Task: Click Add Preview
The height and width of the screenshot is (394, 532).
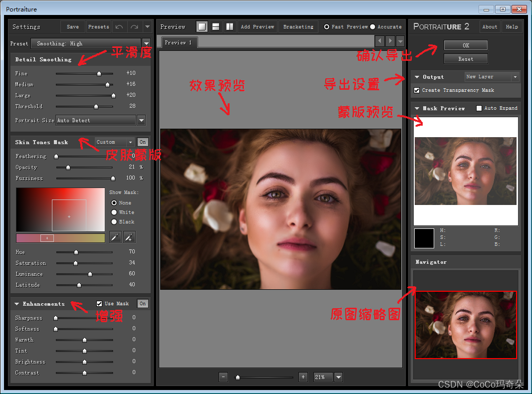Action: [x=258, y=27]
